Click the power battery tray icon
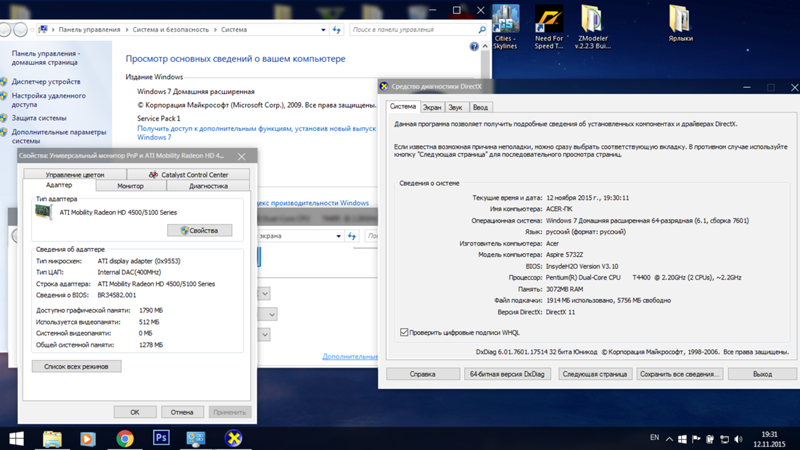This screenshot has height=450, width=800. 710,439
